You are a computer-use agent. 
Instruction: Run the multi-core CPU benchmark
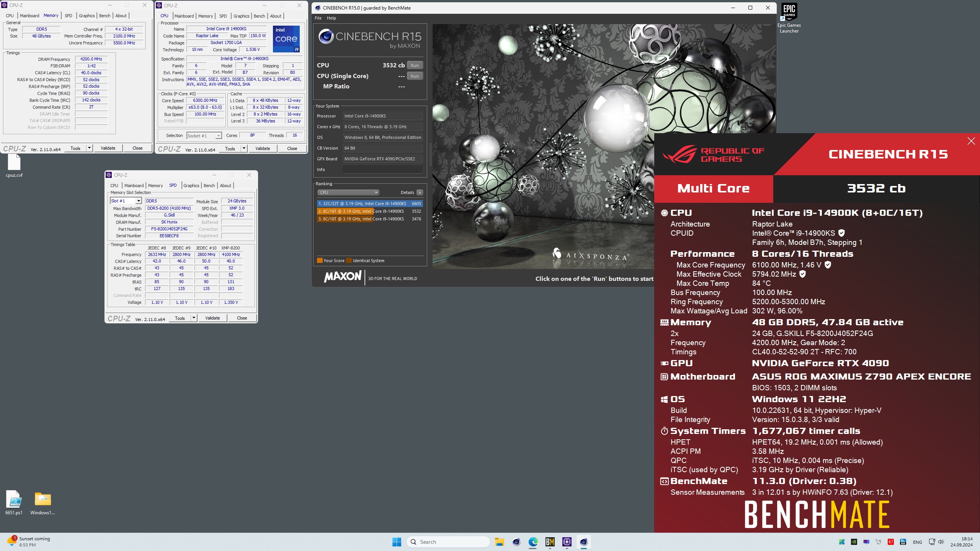click(x=415, y=65)
